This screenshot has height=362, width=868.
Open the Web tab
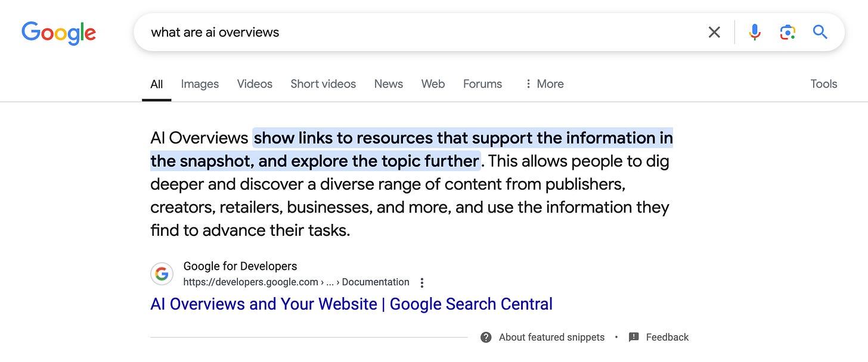[x=433, y=84]
